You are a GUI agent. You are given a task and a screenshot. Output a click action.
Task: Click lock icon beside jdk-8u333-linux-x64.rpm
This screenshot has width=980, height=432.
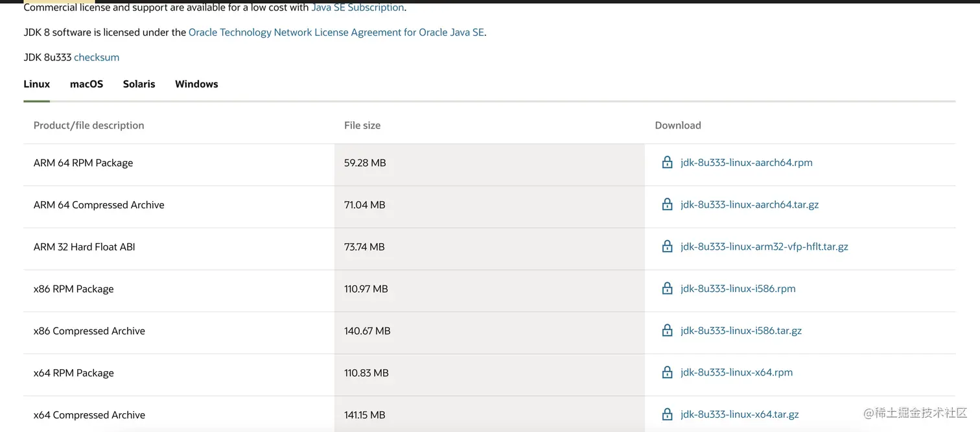tap(667, 372)
